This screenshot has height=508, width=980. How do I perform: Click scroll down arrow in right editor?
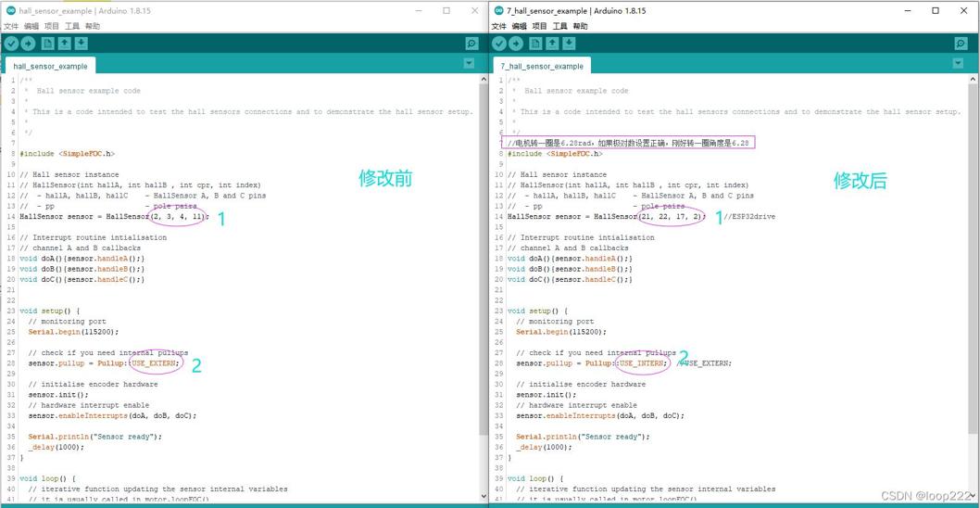(x=972, y=494)
